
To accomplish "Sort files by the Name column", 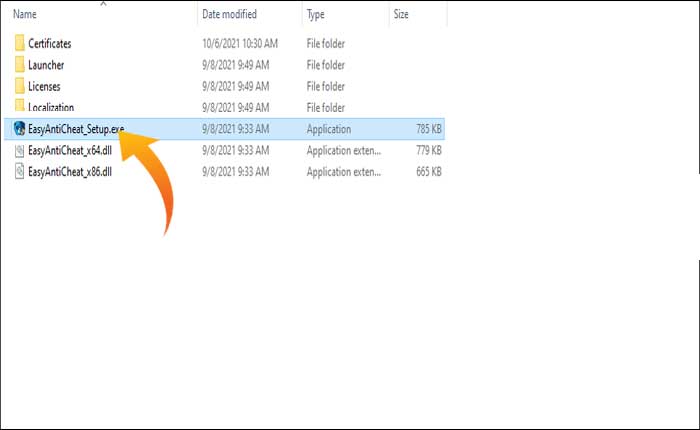I will pyautogui.click(x=25, y=14).
